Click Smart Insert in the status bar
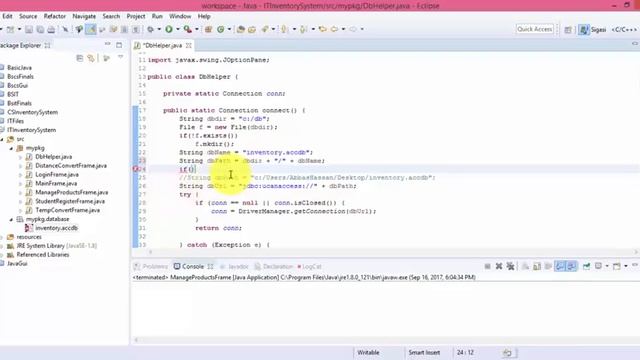 point(424,353)
